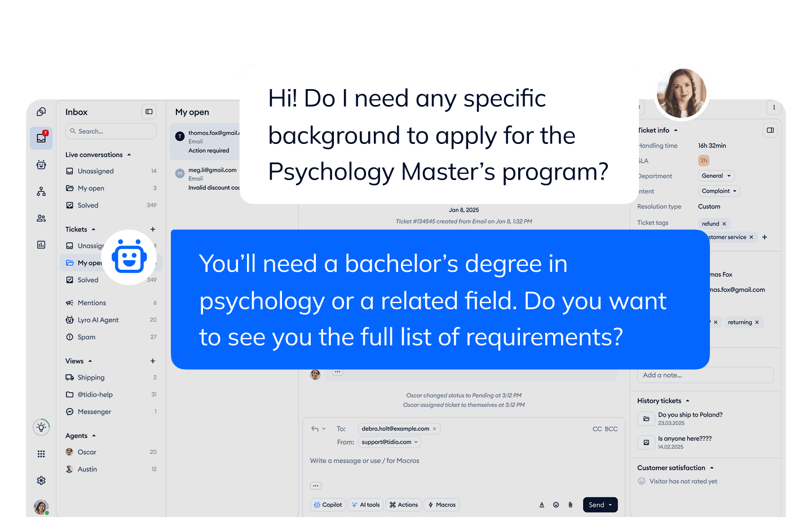Open the Department dropdown showing General
812x517 pixels.
click(716, 176)
